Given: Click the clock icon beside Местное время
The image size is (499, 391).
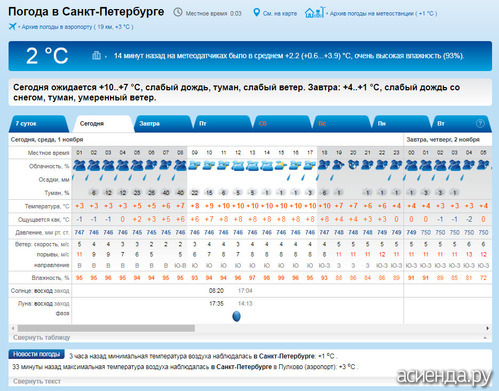Looking at the screenshot, I should tap(178, 13).
